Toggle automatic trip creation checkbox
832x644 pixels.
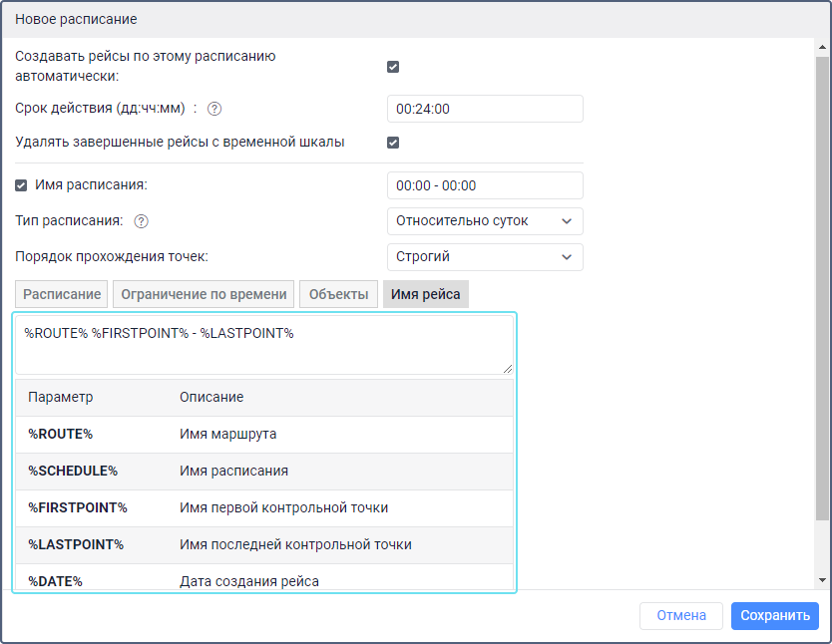click(393, 67)
